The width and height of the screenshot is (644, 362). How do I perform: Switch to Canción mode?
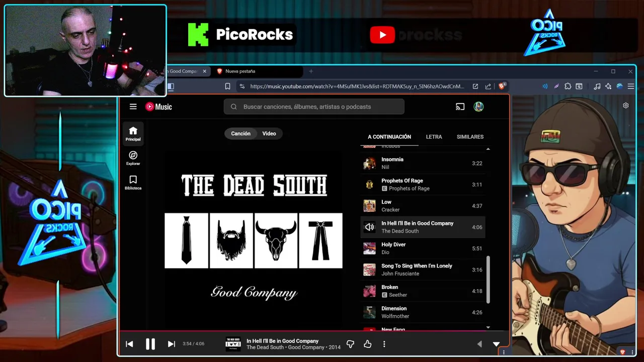240,134
